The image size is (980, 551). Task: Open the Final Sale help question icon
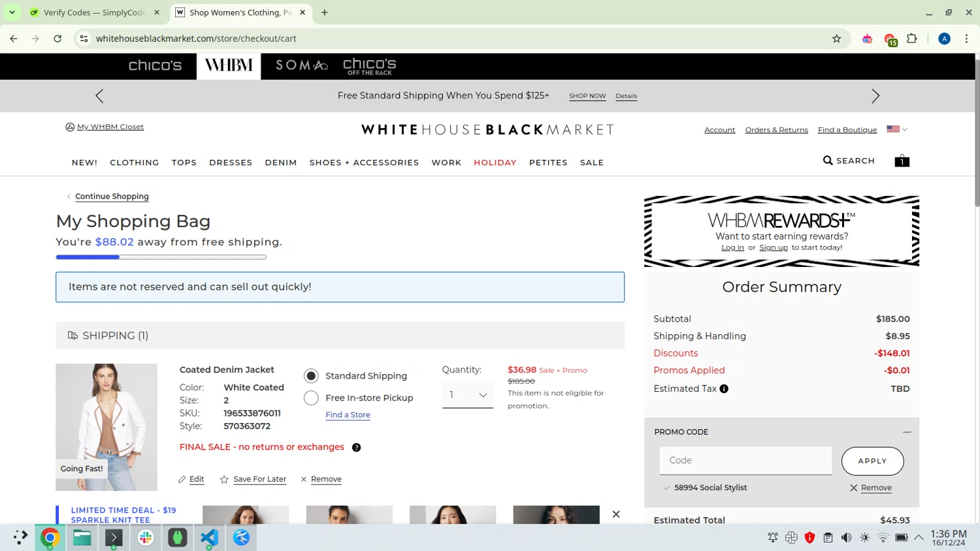356,447
